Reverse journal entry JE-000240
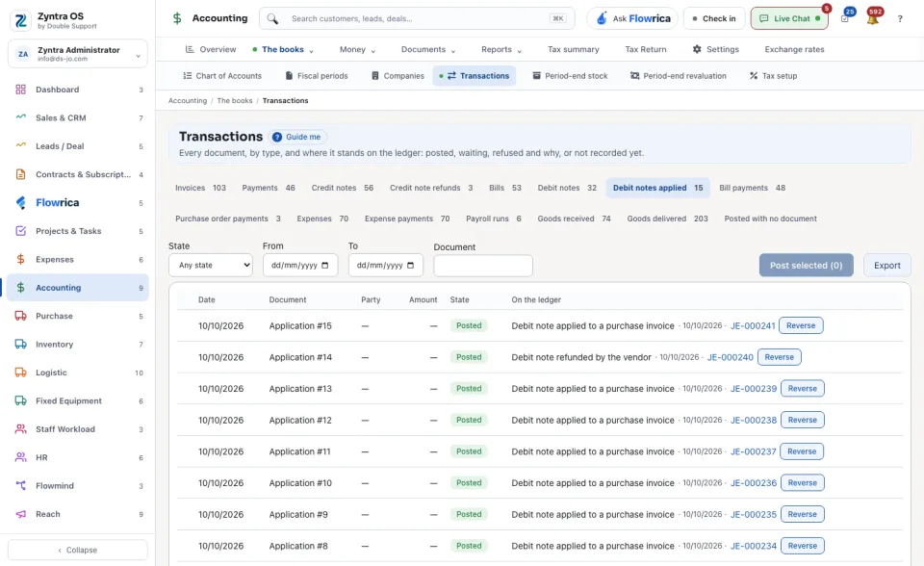Image resolution: width=924 pixels, height=566 pixels. point(779,357)
